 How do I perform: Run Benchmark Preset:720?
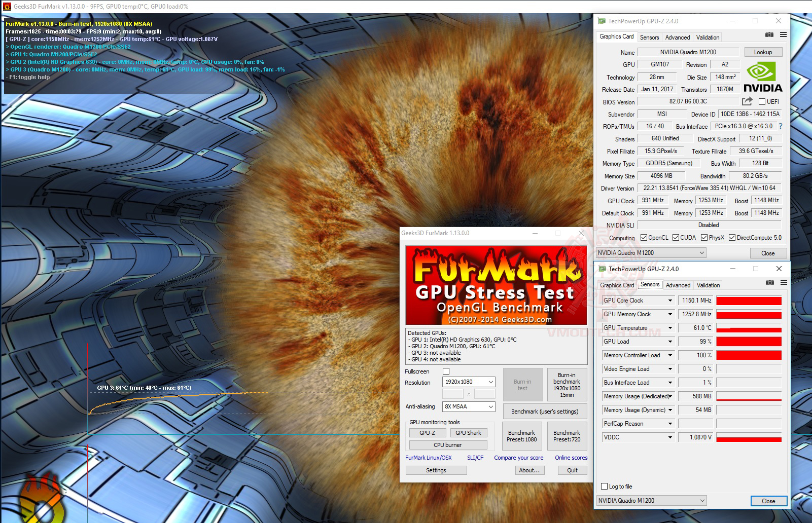pos(567,436)
